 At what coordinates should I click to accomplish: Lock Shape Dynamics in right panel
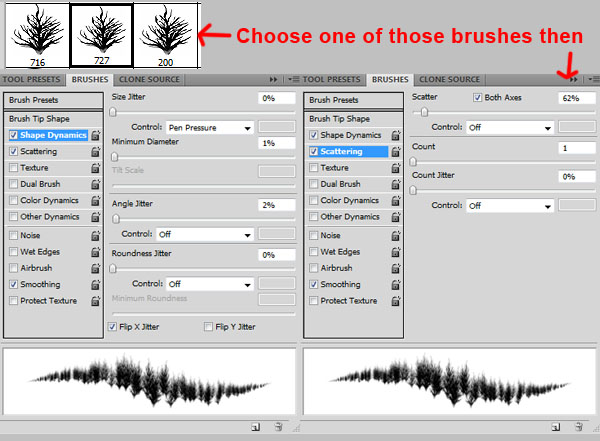coord(396,135)
